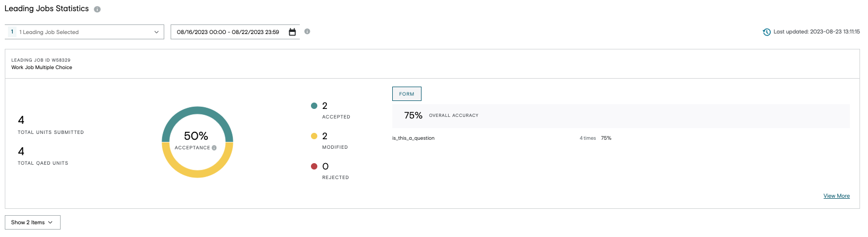Click the last updated refresh clock icon
The width and height of the screenshot is (868, 237).
point(766,32)
